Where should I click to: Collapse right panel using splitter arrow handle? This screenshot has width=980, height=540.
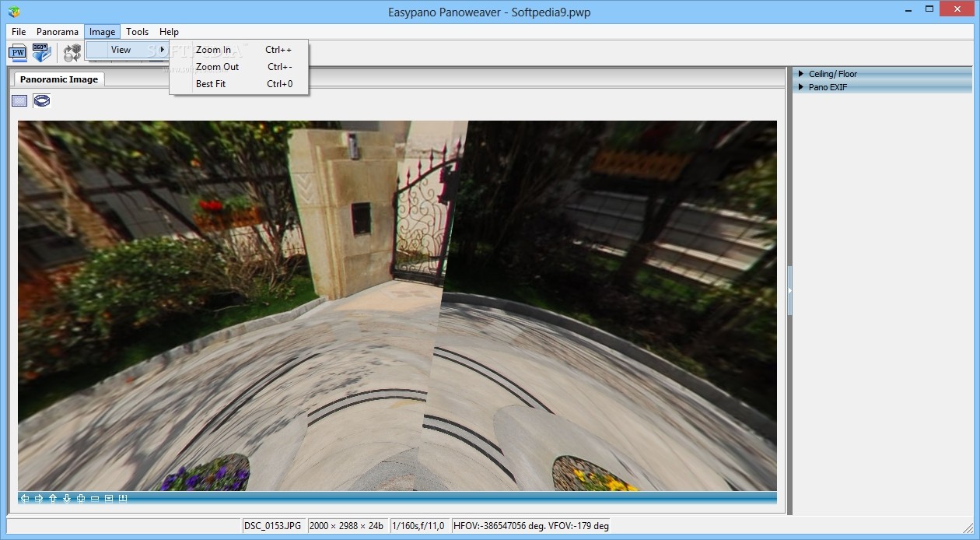[789, 291]
